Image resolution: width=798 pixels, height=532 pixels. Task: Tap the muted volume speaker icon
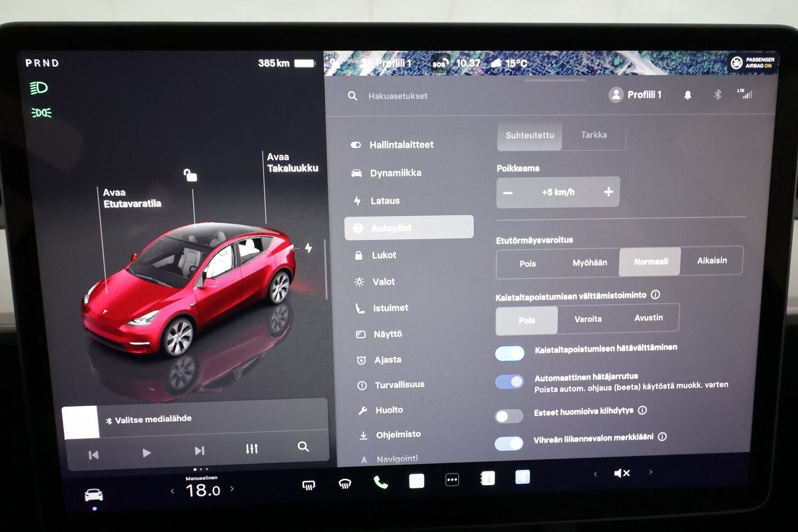[622, 473]
